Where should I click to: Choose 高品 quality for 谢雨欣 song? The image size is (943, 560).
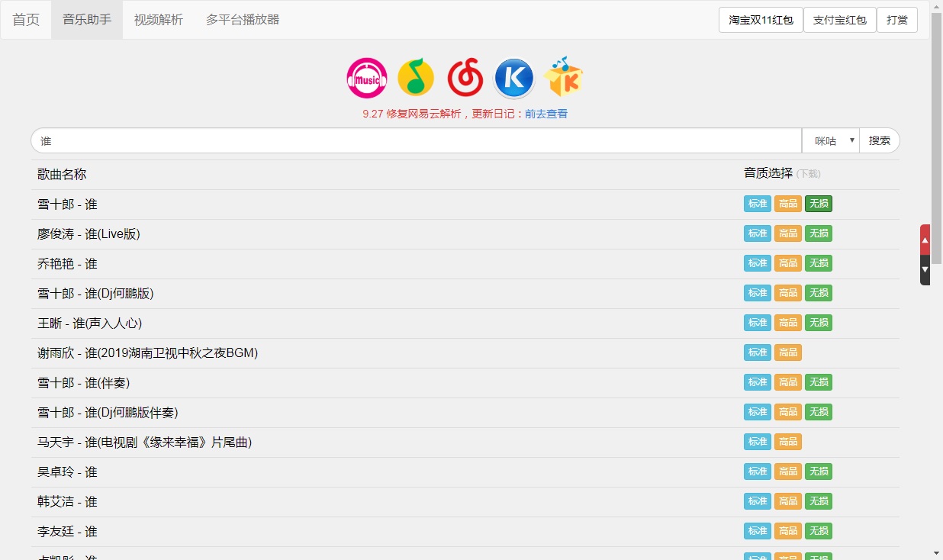click(787, 352)
